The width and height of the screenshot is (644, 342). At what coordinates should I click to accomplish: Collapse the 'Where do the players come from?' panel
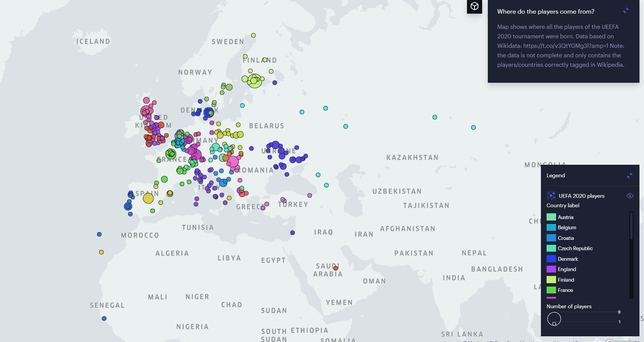point(626,11)
